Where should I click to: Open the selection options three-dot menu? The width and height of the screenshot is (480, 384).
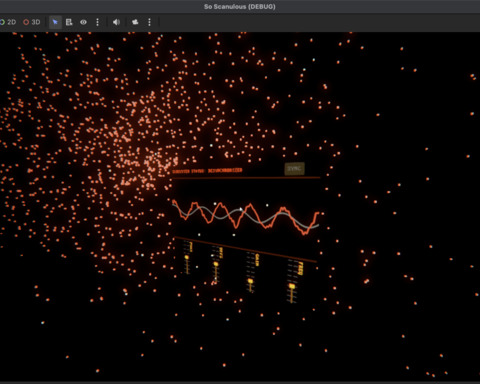[x=97, y=22]
